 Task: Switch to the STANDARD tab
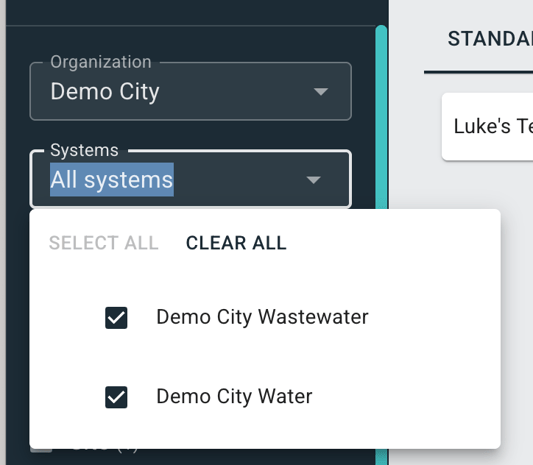(x=490, y=39)
